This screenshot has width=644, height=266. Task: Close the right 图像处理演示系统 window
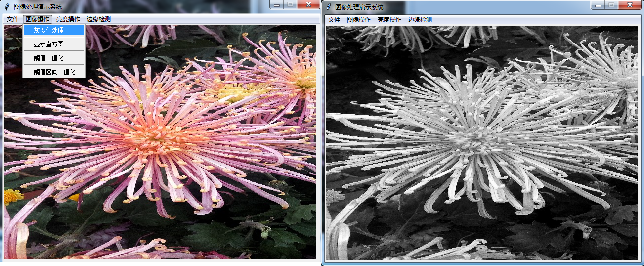click(629, 5)
